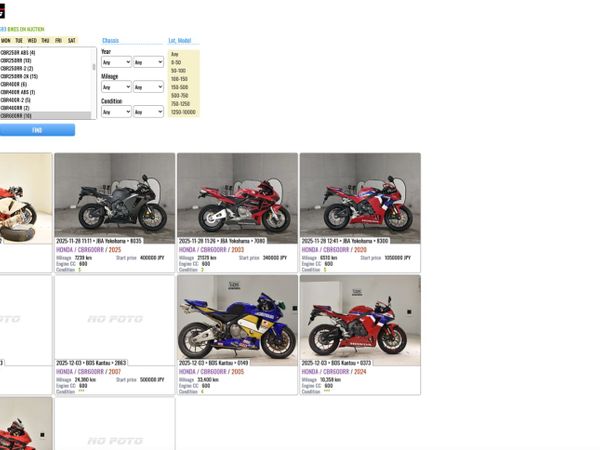Expand the Year minimum dropdown
Image resolution: width=600 pixels, height=450 pixels.
click(x=116, y=62)
